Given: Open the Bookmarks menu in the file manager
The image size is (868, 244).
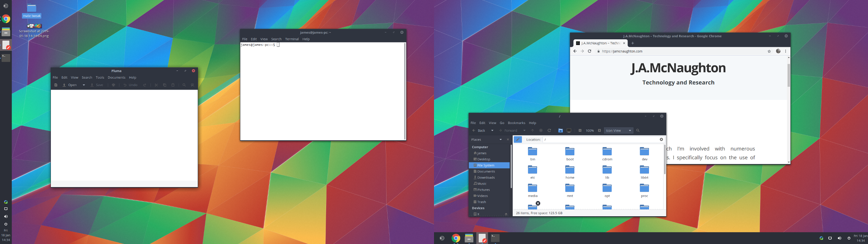Looking at the screenshot, I should [516, 123].
